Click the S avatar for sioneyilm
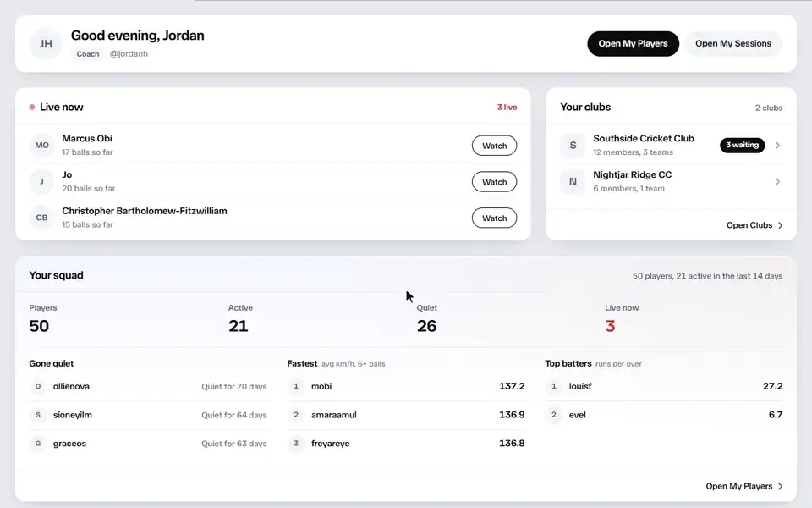Image resolution: width=812 pixels, height=508 pixels. 38,415
